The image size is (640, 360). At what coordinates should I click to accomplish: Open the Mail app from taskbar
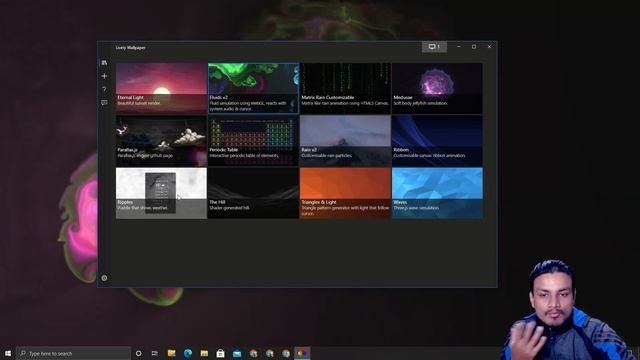pos(237,353)
